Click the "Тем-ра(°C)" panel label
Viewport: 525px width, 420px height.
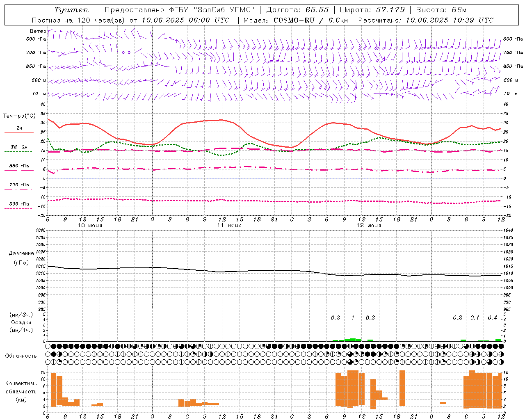pos(19,116)
